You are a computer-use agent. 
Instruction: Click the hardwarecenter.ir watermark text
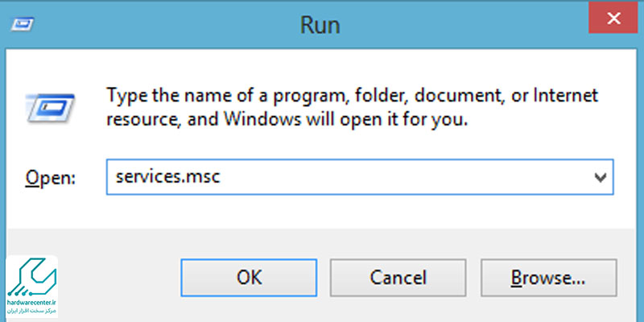coord(32,303)
